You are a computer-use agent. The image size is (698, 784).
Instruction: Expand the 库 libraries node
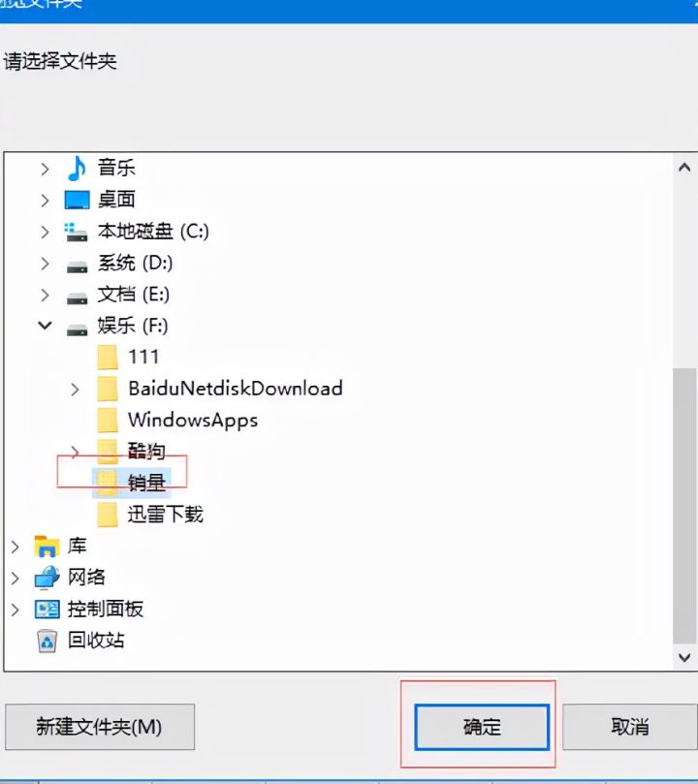[x=15, y=547]
